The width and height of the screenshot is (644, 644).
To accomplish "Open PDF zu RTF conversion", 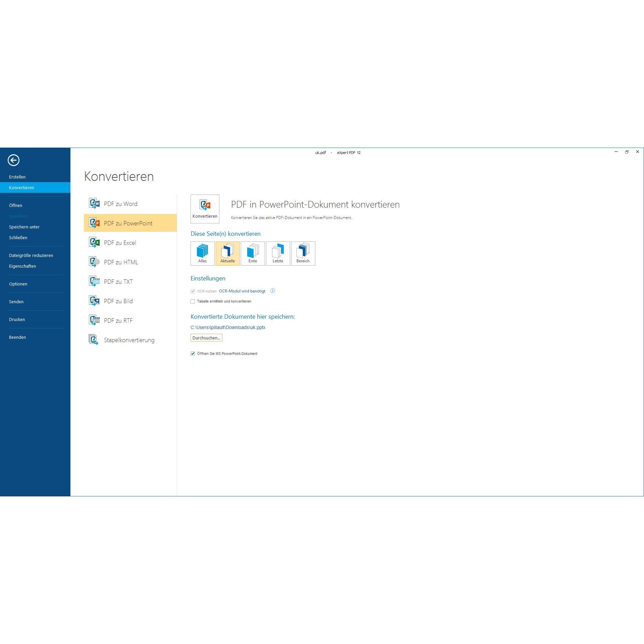I will click(x=118, y=321).
